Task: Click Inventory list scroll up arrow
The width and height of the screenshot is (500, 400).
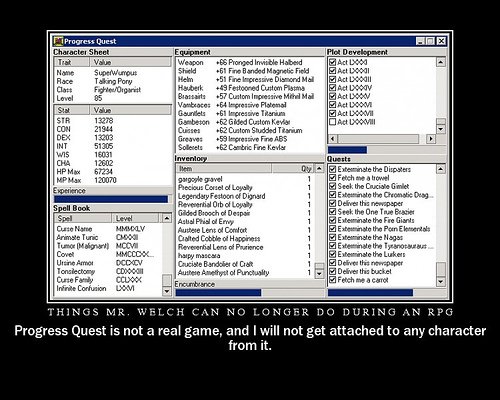Action: 319,168
